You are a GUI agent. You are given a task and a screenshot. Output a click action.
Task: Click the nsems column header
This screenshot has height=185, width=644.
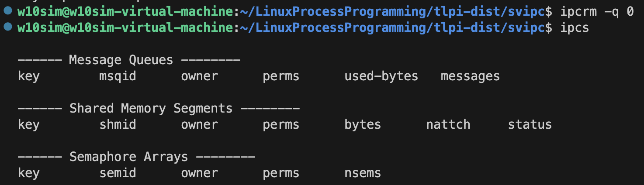coord(363,173)
